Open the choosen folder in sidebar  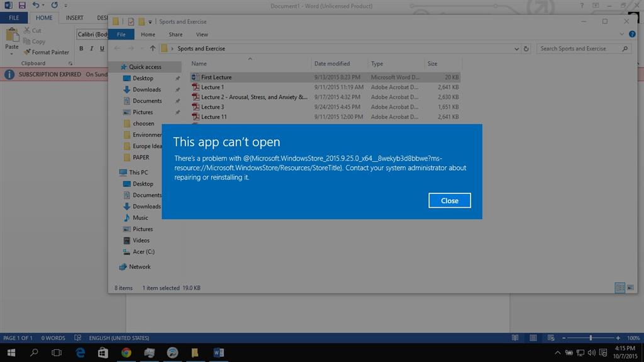pyautogui.click(x=143, y=123)
